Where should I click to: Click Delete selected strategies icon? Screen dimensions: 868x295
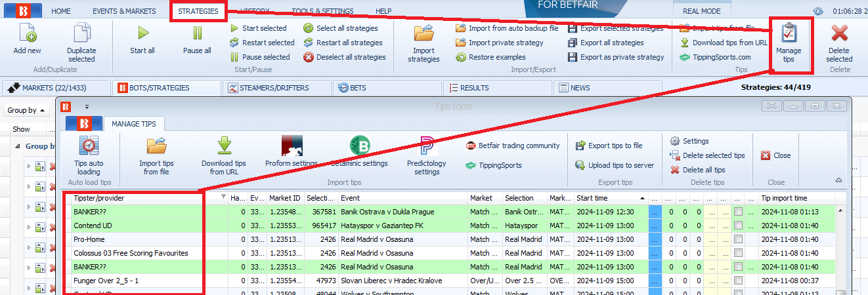coord(839,33)
